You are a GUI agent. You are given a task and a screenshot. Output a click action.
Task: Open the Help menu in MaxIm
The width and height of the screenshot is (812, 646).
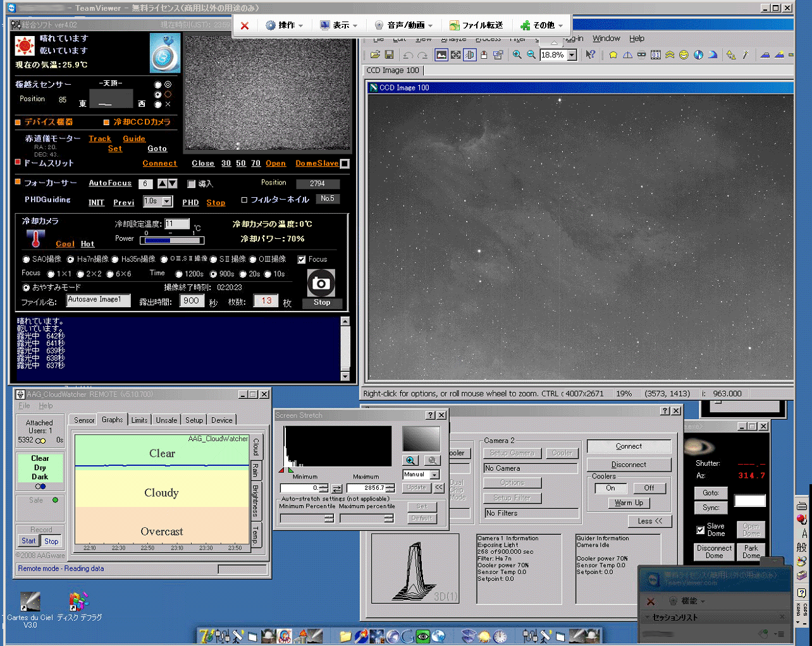pos(637,39)
